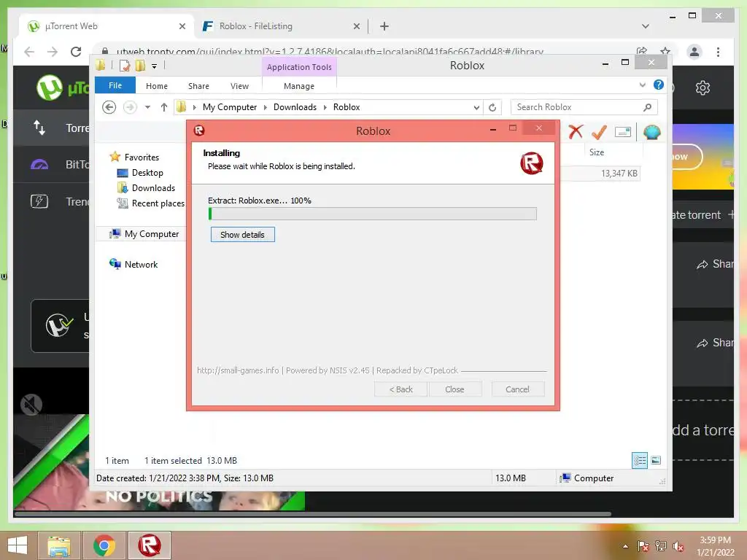Open Chrome tab search dropdown
This screenshot has height=560, width=747.
646,26
